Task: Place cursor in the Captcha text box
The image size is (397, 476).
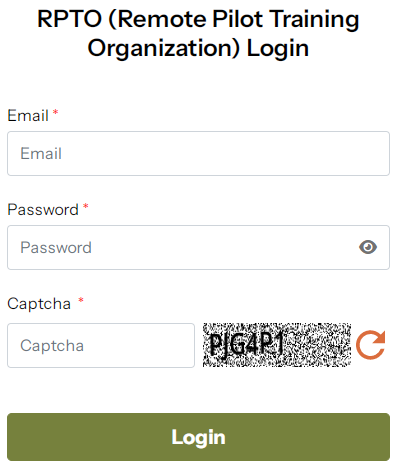Action: point(101,345)
